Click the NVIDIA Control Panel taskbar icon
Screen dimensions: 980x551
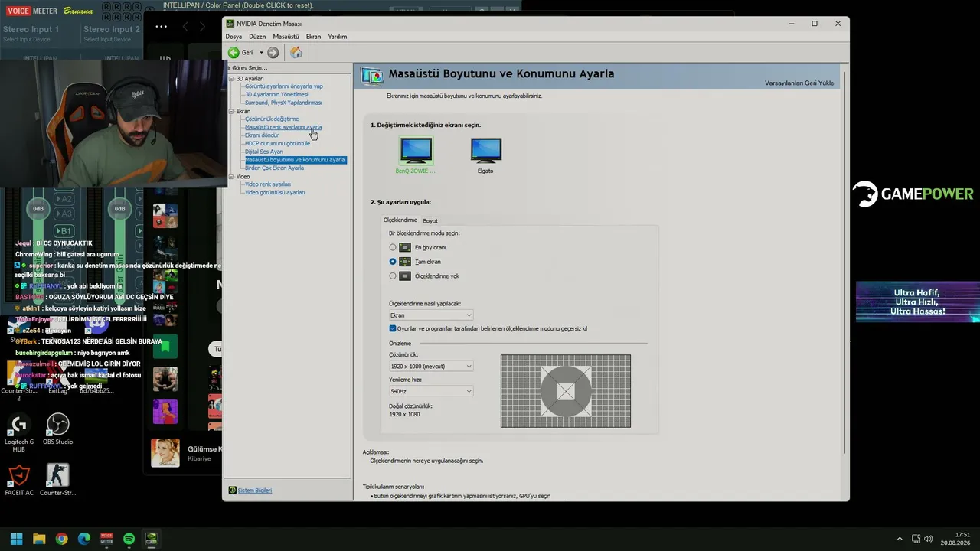pyautogui.click(x=152, y=539)
